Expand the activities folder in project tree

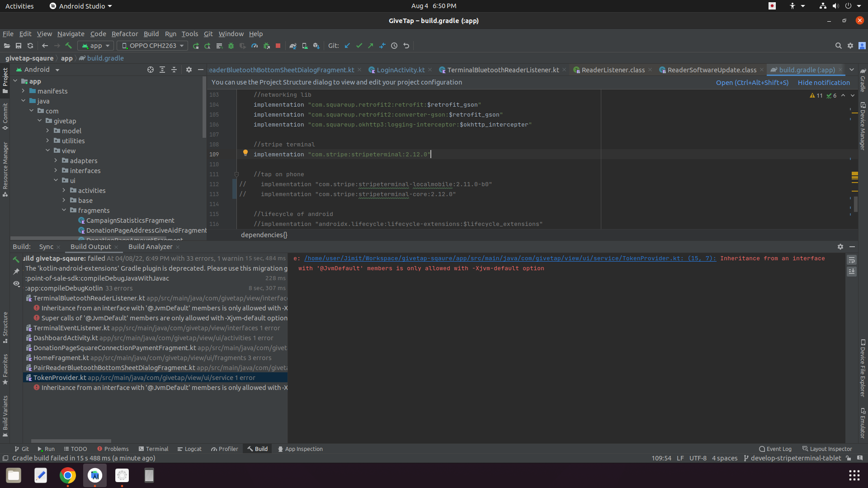point(64,190)
